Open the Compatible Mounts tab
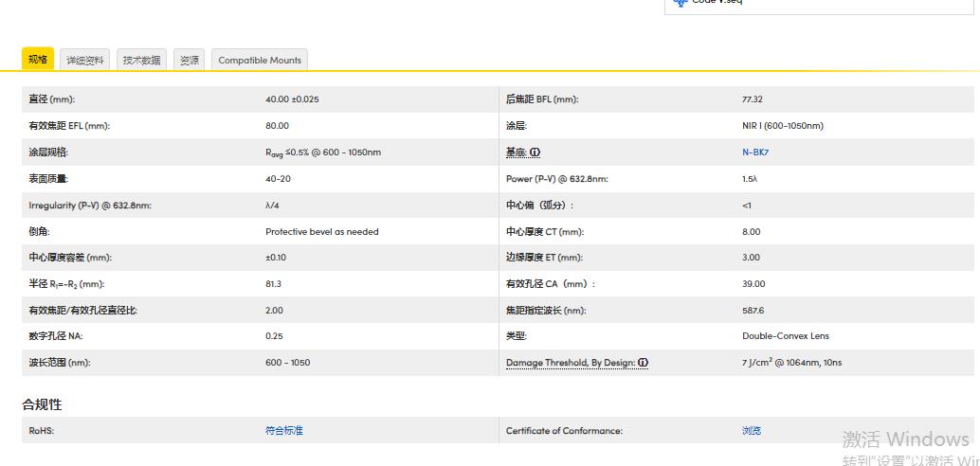 pyautogui.click(x=260, y=60)
